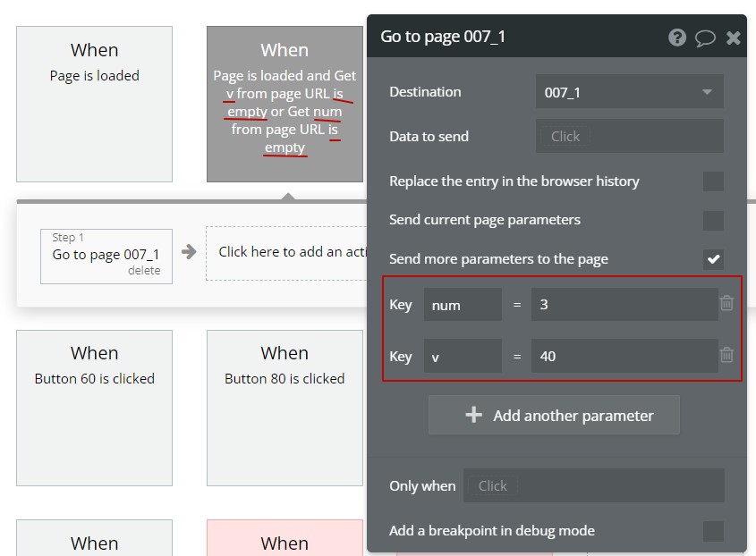The image size is (756, 556).
Task: Enable Replace the entry in browser history
Action: (x=713, y=181)
